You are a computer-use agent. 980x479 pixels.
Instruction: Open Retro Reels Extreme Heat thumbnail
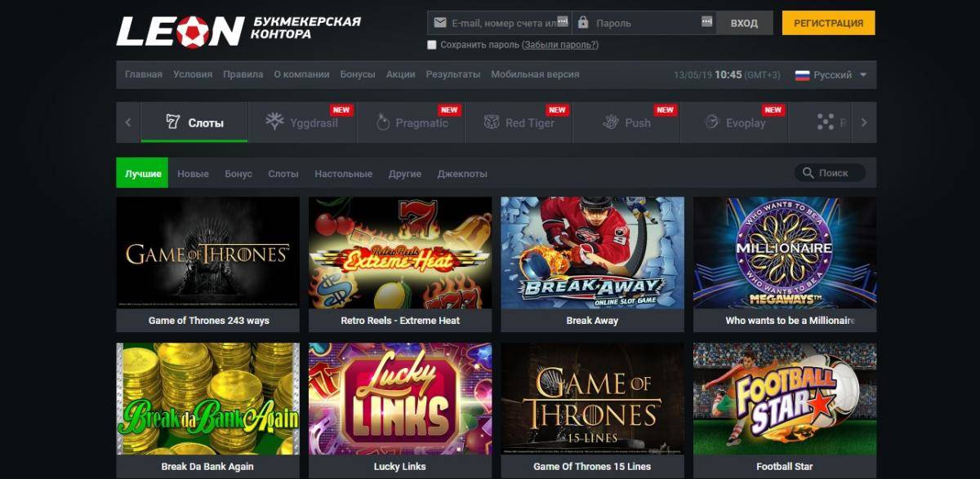[400, 253]
